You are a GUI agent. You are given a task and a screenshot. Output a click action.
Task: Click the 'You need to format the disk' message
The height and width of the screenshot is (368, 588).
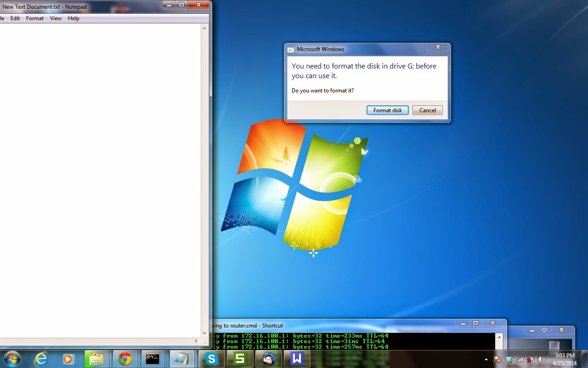click(x=364, y=71)
